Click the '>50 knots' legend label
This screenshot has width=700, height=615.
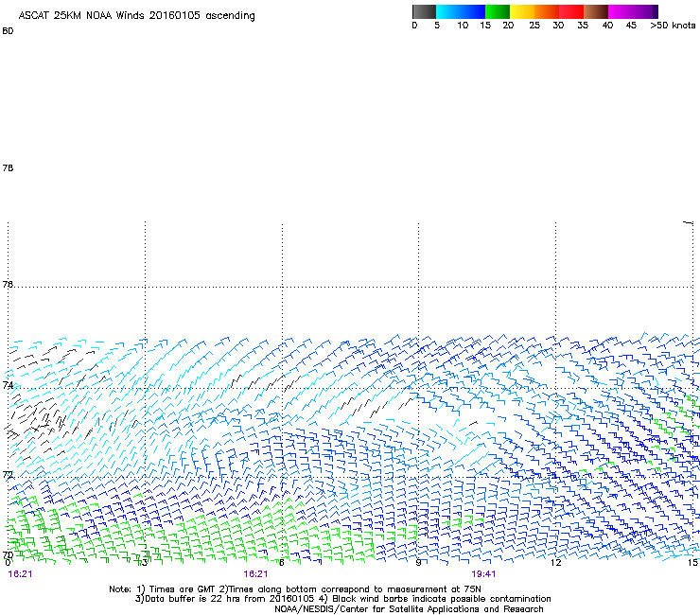[673, 26]
